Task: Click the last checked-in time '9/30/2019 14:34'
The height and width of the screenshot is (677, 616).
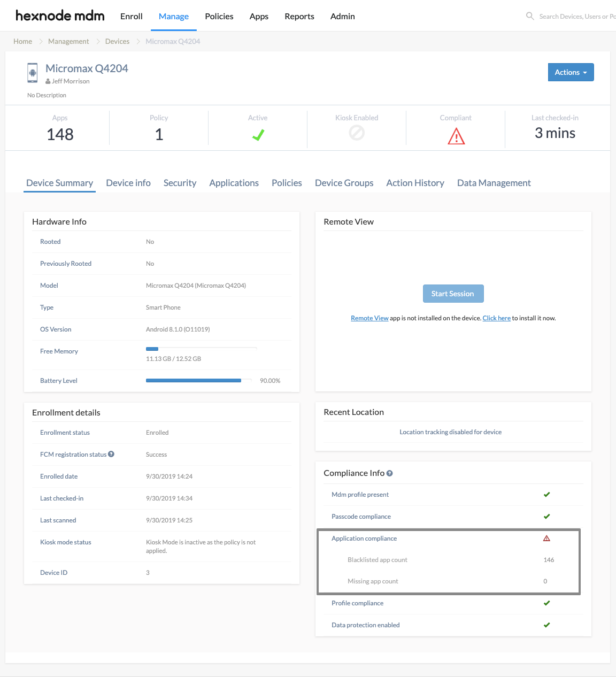Action: click(169, 498)
